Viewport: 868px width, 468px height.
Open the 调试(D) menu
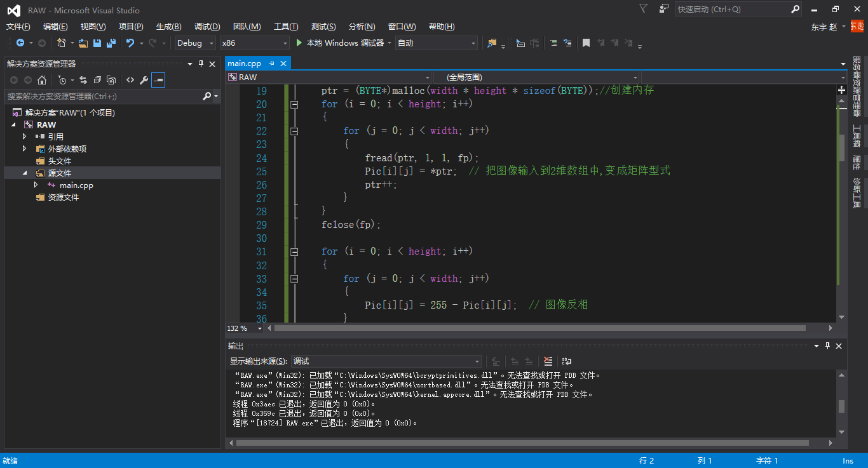tap(207, 27)
